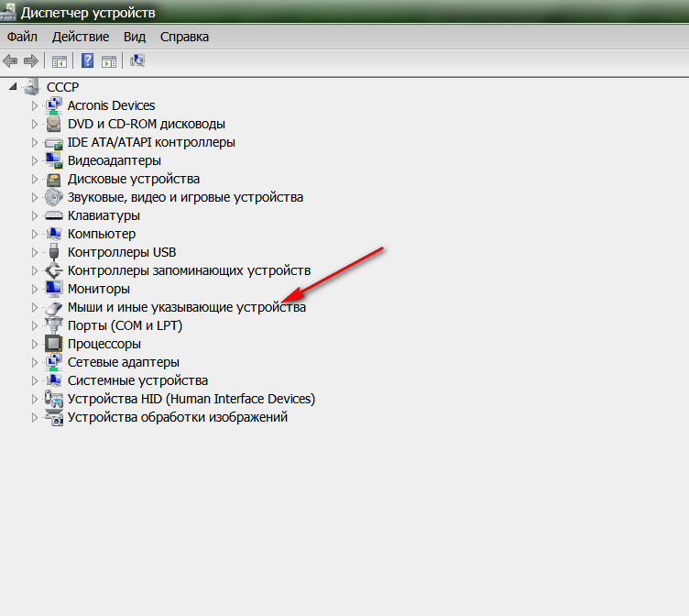Expand IDE ATA/ATAPI контроллеры node
The width and height of the screenshot is (689, 616).
tap(34, 142)
